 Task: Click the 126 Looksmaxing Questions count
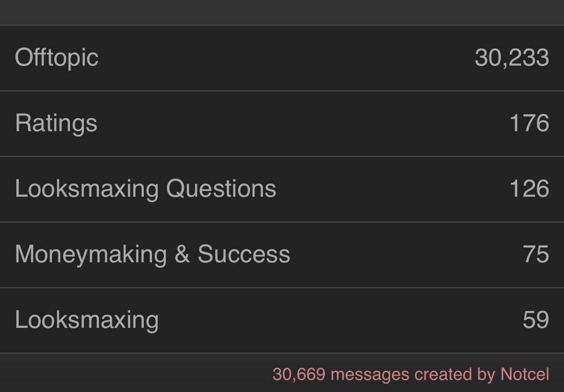pyautogui.click(x=529, y=189)
